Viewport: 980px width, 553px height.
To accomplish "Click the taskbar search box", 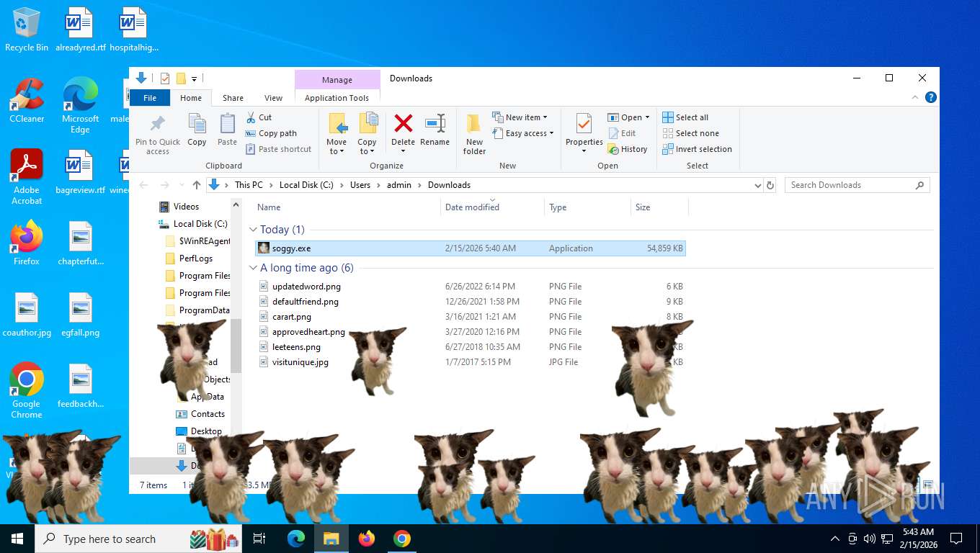I will (138, 539).
